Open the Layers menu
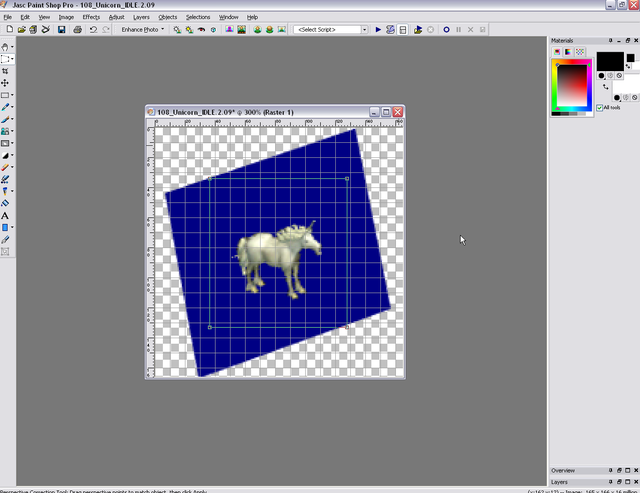Viewport: 640px width, 493px height. 141,17
